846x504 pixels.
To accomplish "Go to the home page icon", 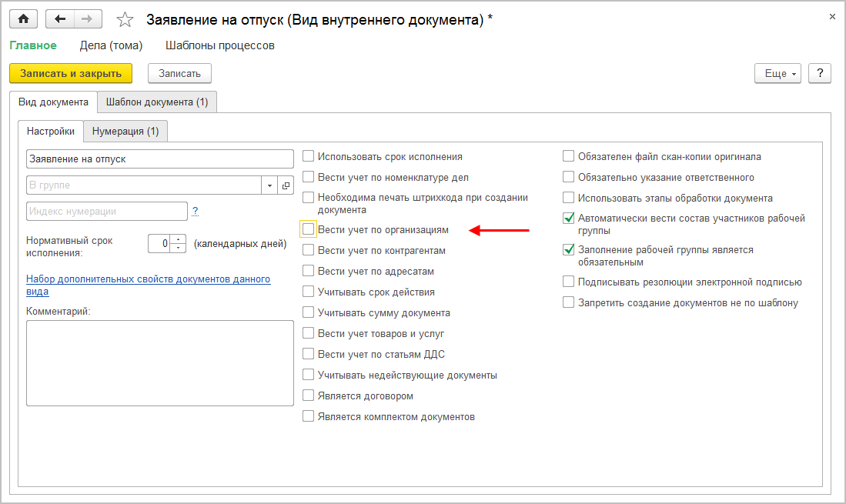I will (x=23, y=18).
